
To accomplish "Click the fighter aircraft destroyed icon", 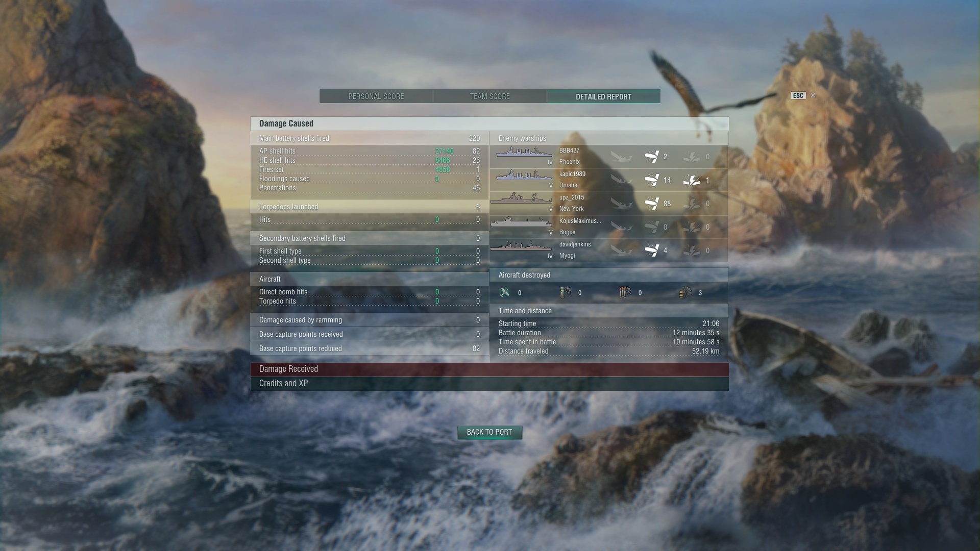I will click(505, 292).
